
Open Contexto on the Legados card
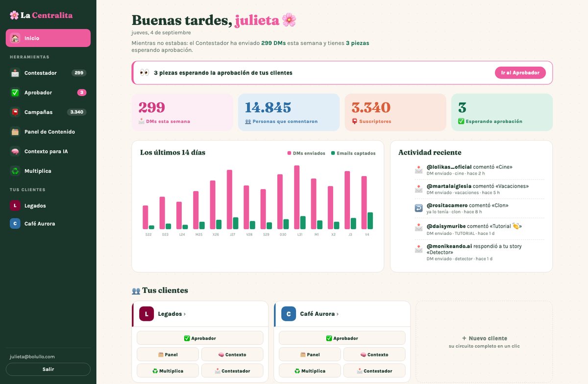coord(232,355)
